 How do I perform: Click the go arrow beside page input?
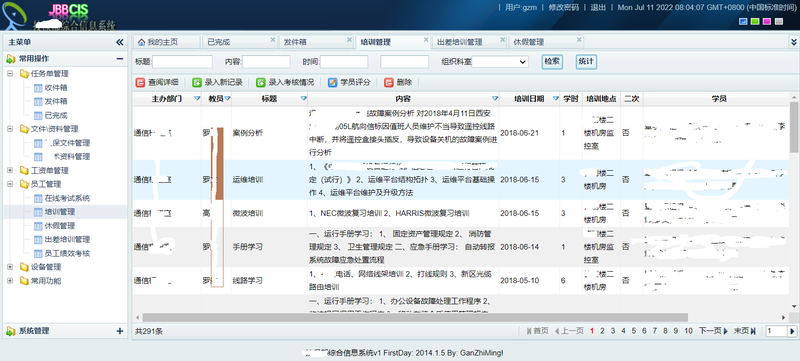(x=792, y=331)
